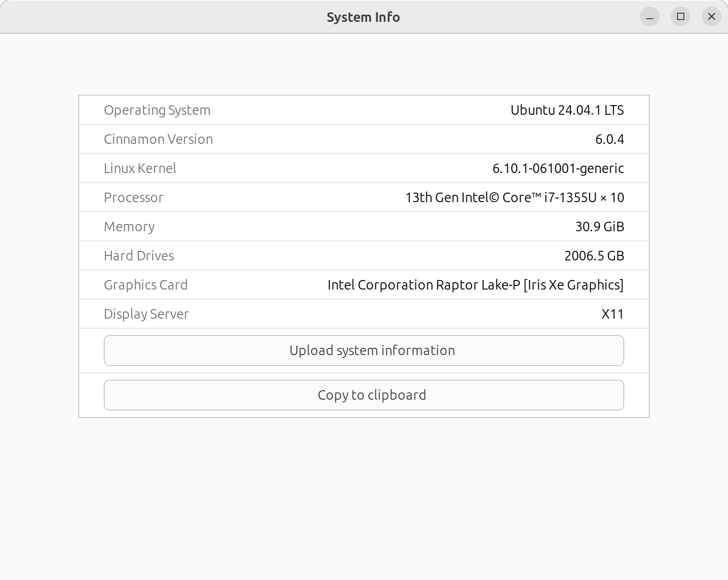Select the Cinnamon Version label

158,139
